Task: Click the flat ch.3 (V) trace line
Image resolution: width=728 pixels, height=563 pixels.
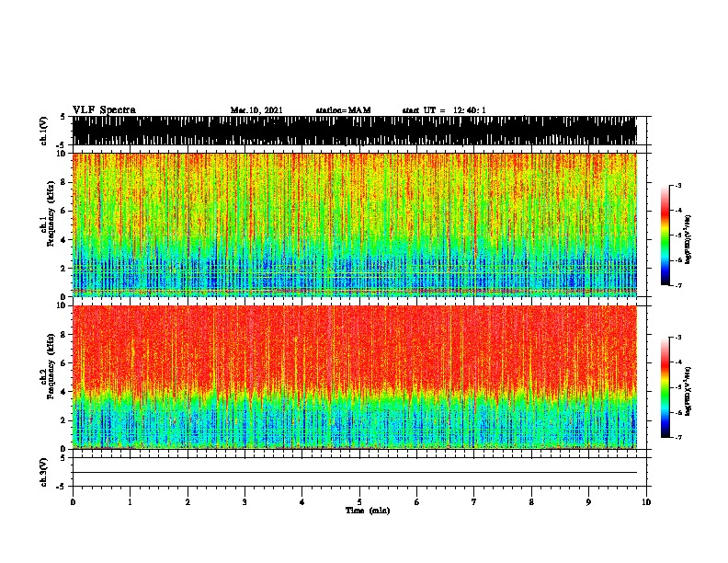Action: point(355,473)
